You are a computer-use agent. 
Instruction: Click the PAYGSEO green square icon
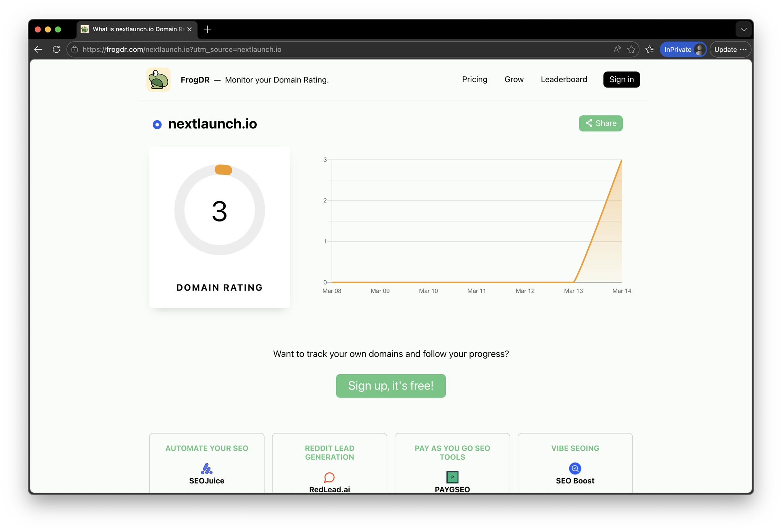[452, 477]
